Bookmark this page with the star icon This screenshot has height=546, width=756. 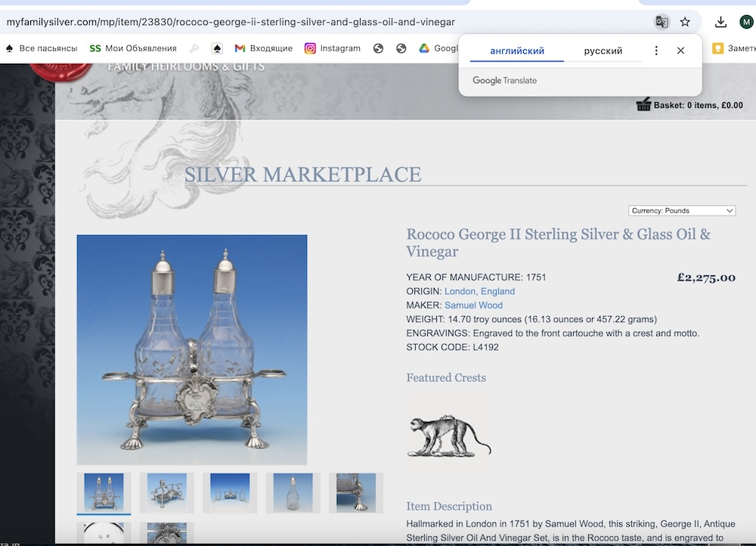[x=685, y=22]
